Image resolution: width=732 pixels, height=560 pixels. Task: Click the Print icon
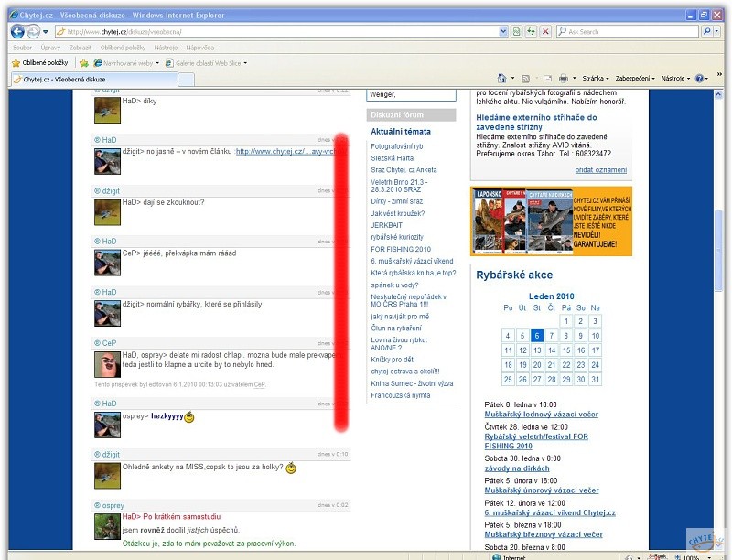click(564, 79)
